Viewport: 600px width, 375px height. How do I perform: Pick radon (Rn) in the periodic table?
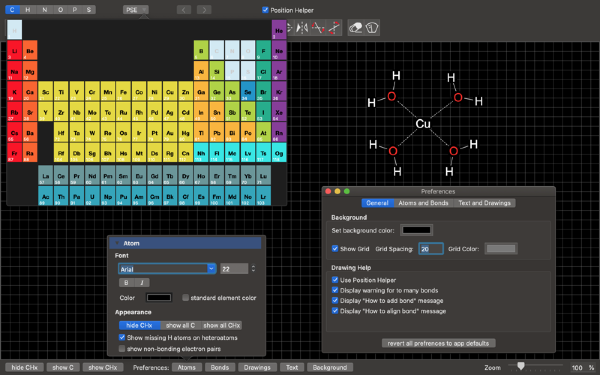[x=279, y=132]
